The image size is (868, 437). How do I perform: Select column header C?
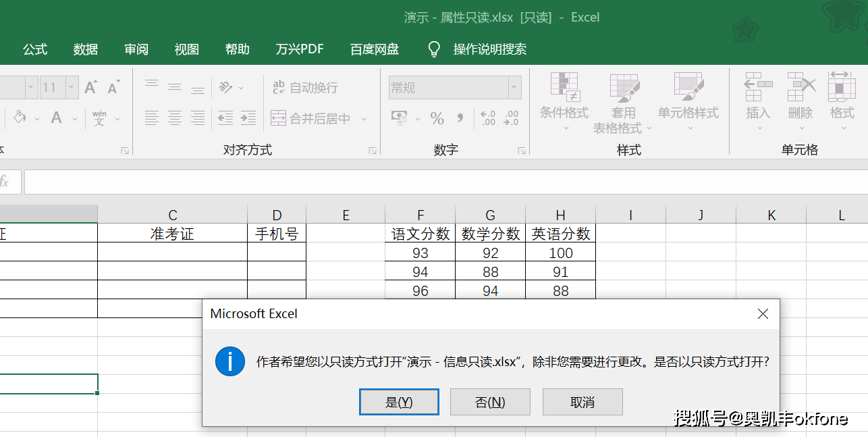click(173, 215)
